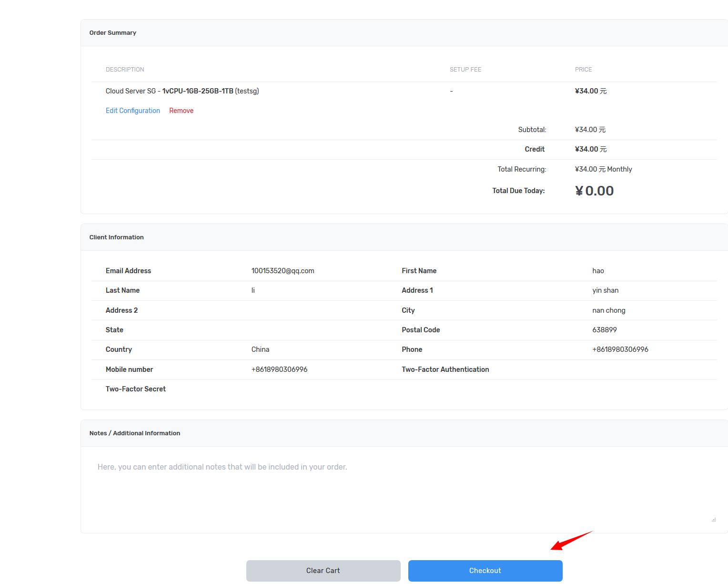Viewport: 728px width, 584px height.
Task: Click the Phone value +8618980306996
Action: 620,349
